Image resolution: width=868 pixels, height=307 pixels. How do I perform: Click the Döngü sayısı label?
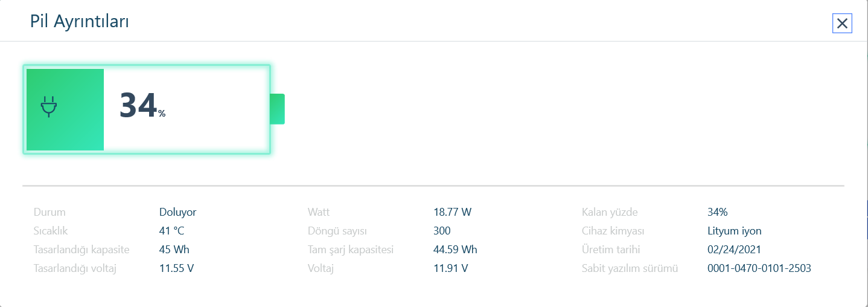337,231
